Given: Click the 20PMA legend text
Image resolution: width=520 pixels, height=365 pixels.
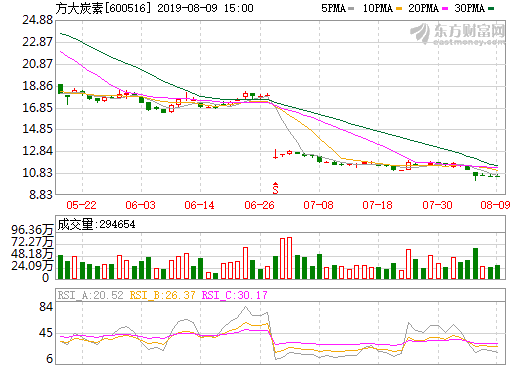Looking at the screenshot, I should coord(423,8).
